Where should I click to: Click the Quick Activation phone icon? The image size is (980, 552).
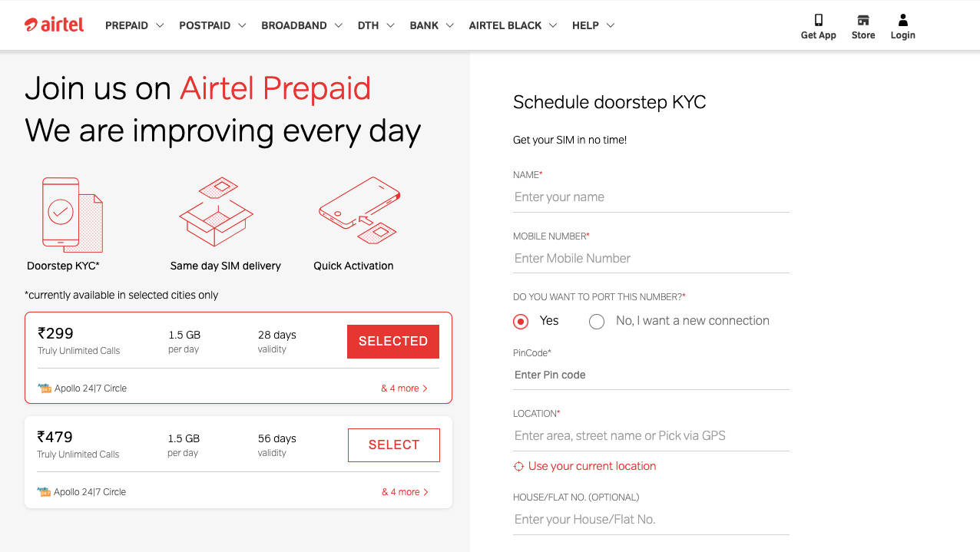[359, 211]
